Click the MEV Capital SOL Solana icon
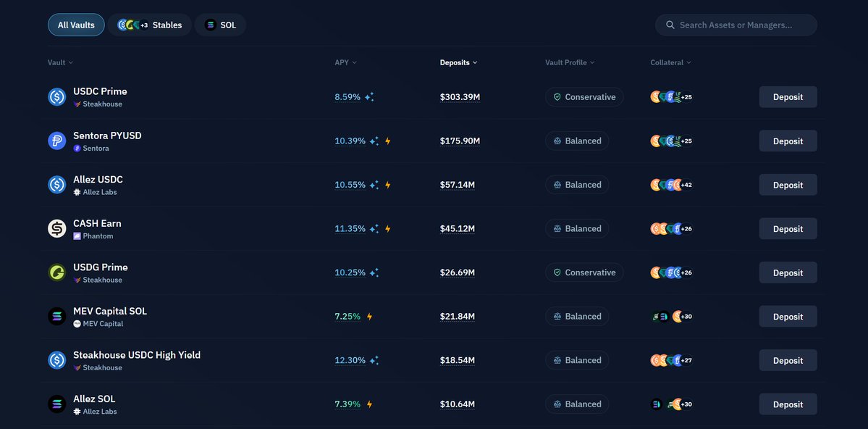This screenshot has height=429, width=868. pyautogui.click(x=57, y=317)
